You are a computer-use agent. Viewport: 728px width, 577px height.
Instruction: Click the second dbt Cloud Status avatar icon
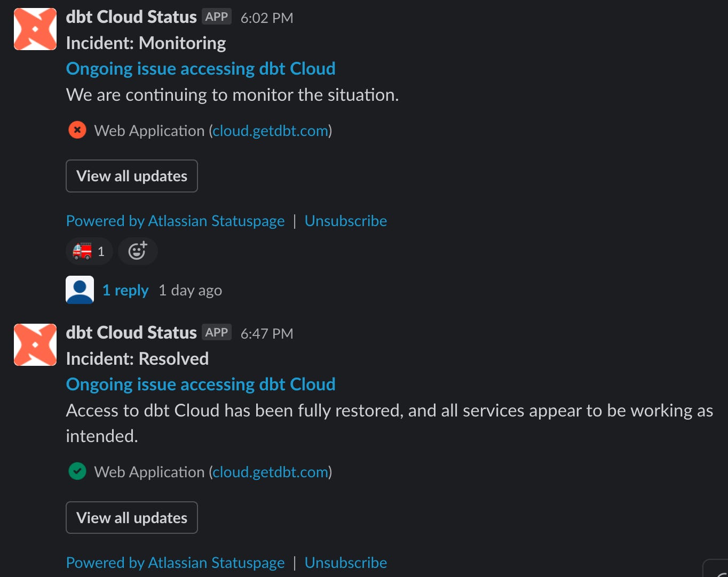[35, 344]
